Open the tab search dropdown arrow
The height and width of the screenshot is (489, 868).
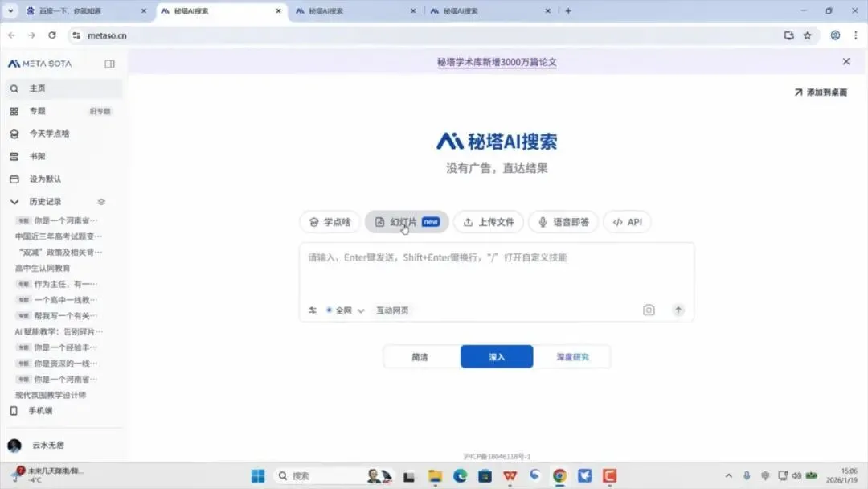click(x=10, y=11)
